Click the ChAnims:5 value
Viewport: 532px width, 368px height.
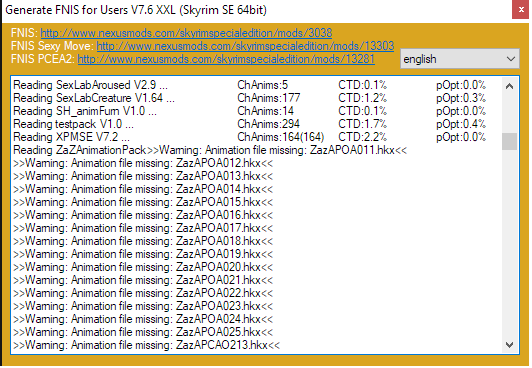click(262, 85)
